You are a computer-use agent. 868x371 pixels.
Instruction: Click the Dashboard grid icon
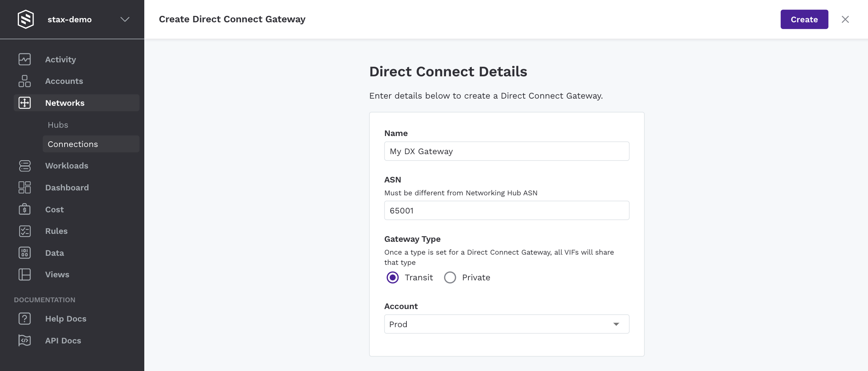pyautogui.click(x=25, y=187)
